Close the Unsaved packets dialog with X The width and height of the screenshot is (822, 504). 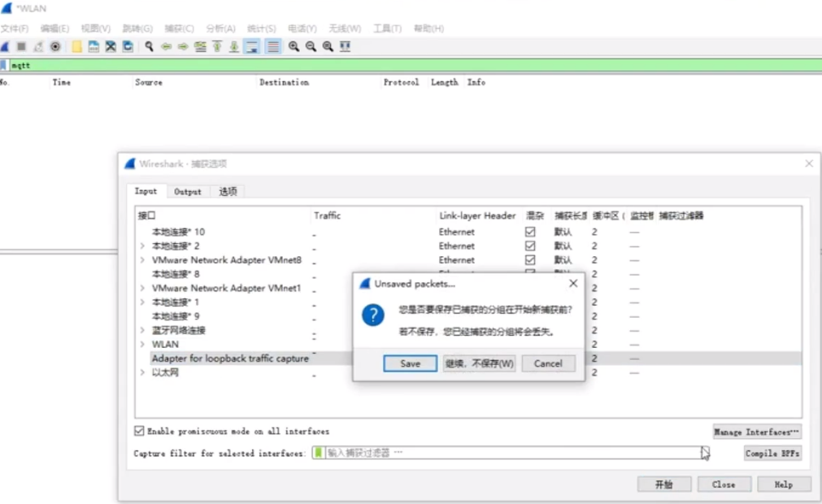tap(573, 284)
